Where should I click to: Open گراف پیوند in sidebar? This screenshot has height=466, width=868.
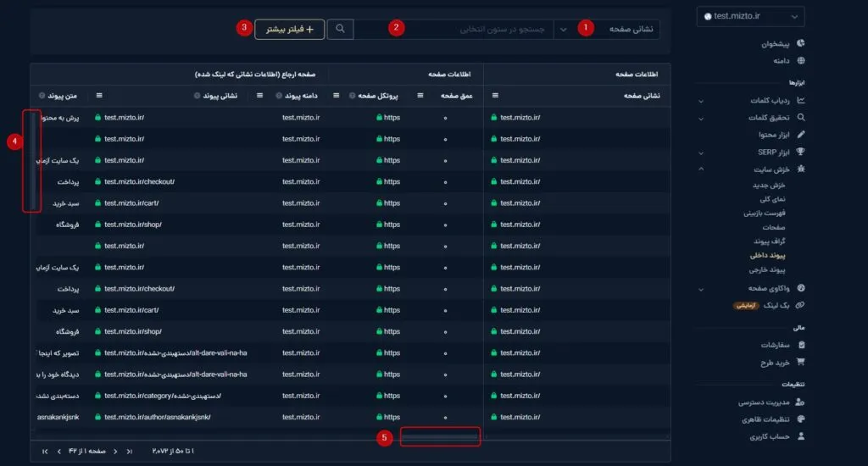770,241
